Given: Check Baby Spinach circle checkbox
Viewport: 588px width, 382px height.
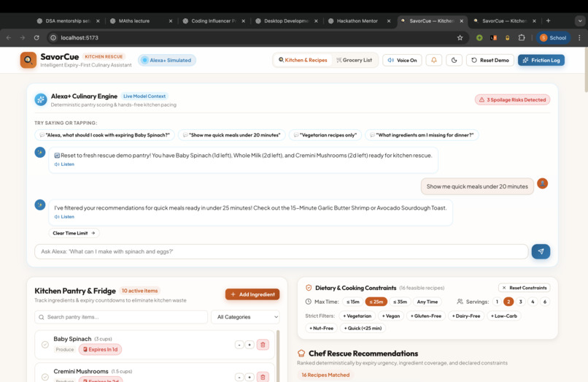Looking at the screenshot, I should click(x=45, y=345).
